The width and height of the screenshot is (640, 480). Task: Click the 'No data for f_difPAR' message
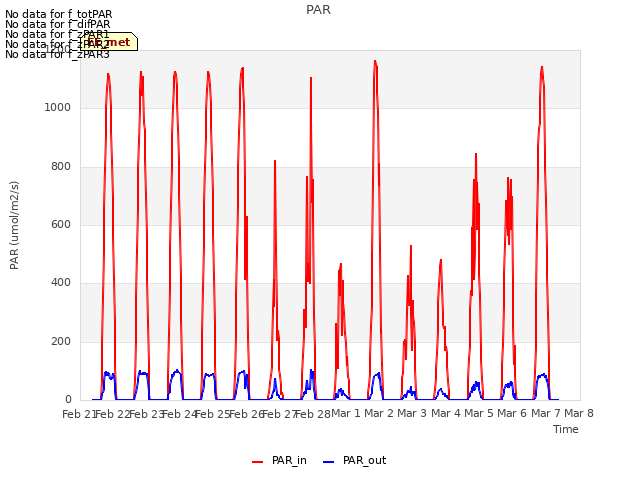(x=58, y=24)
